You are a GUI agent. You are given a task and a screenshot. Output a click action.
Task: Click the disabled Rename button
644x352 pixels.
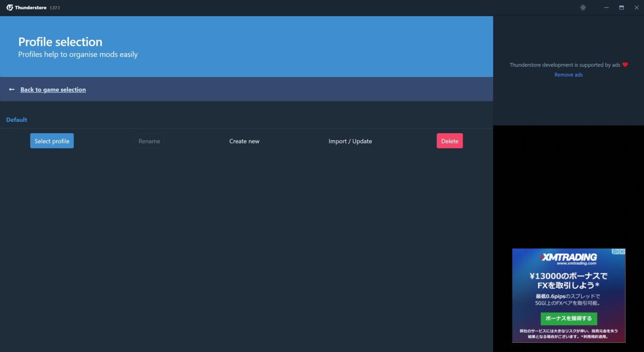[x=149, y=141]
